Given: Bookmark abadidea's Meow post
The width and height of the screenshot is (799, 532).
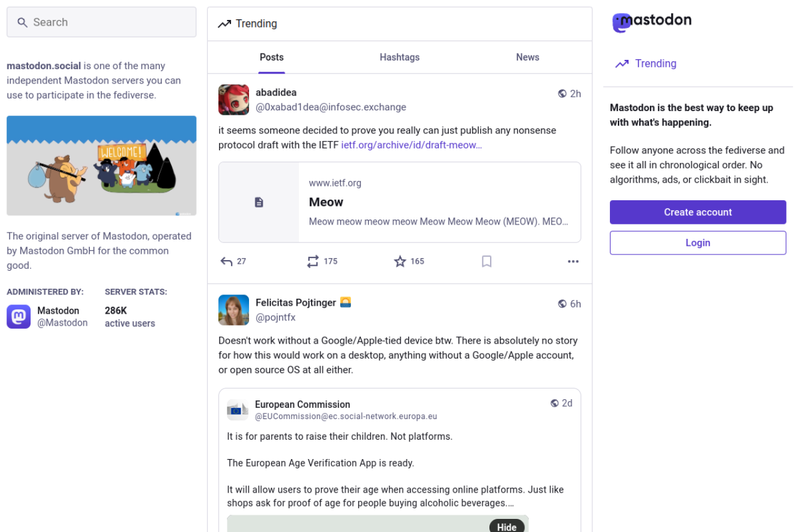Looking at the screenshot, I should pyautogui.click(x=487, y=261).
